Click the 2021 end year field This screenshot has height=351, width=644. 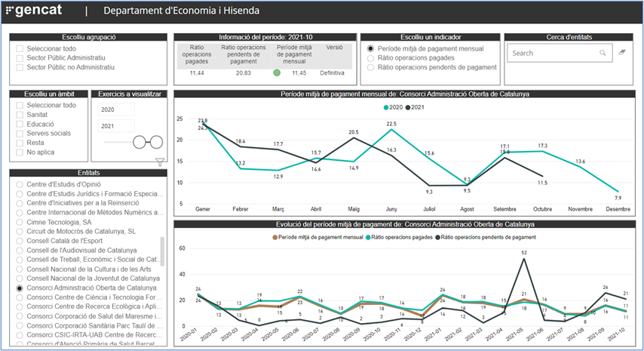(116, 126)
